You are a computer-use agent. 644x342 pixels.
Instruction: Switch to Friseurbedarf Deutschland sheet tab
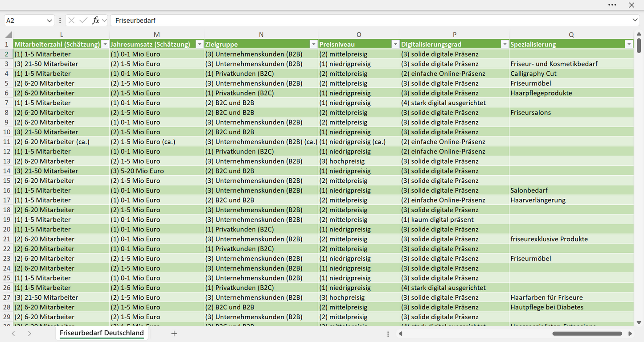pyautogui.click(x=102, y=333)
